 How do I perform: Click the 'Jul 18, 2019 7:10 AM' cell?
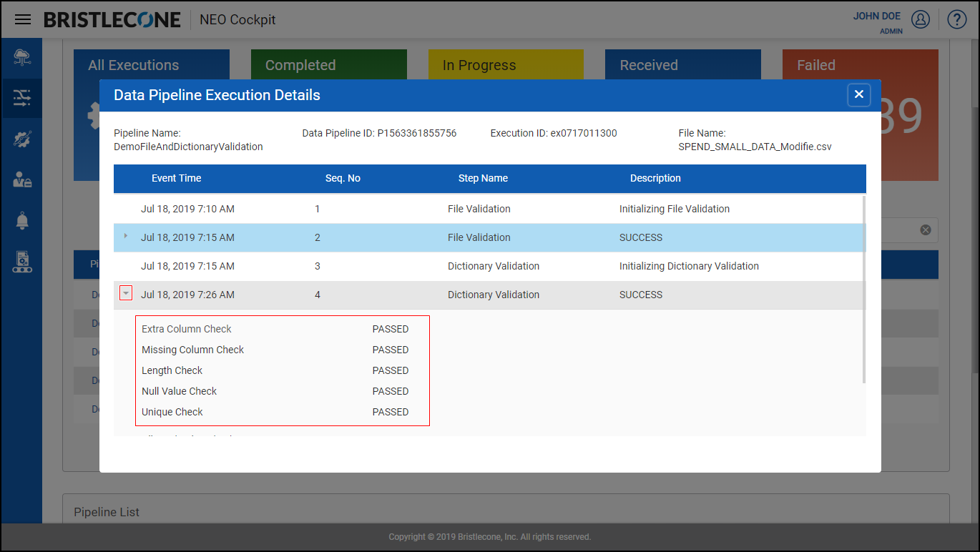coord(187,209)
